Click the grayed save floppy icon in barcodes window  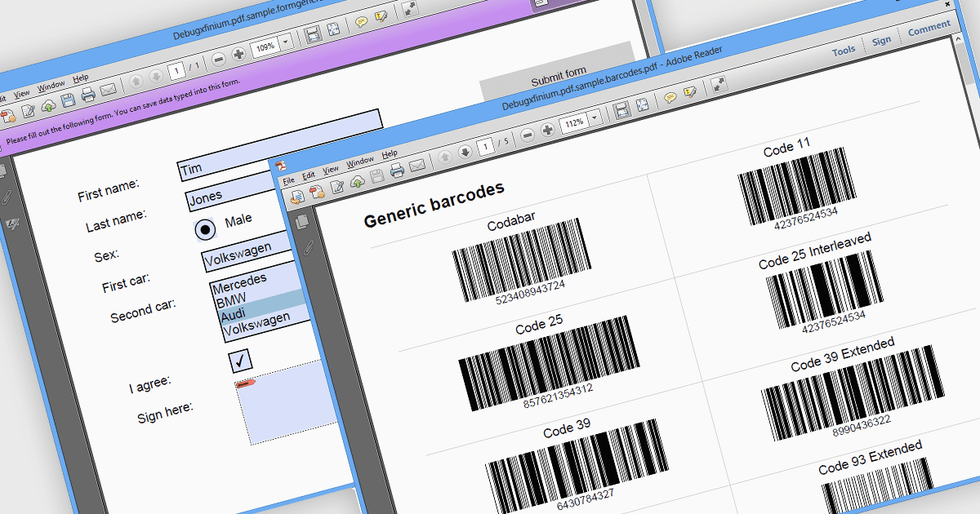coord(377,175)
